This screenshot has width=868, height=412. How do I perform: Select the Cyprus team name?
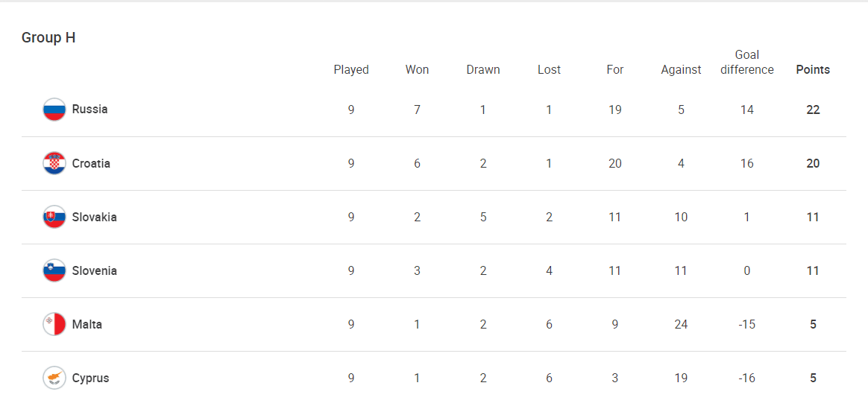click(90, 378)
